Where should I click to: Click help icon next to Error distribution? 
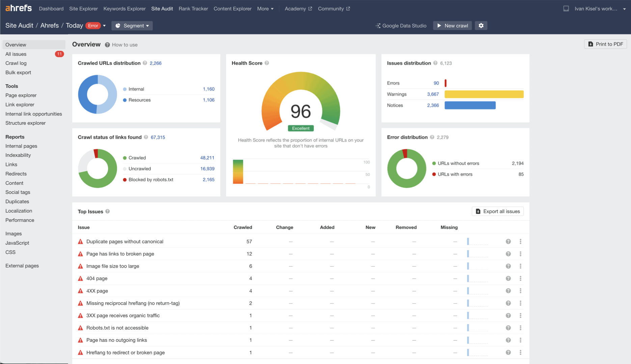(432, 137)
